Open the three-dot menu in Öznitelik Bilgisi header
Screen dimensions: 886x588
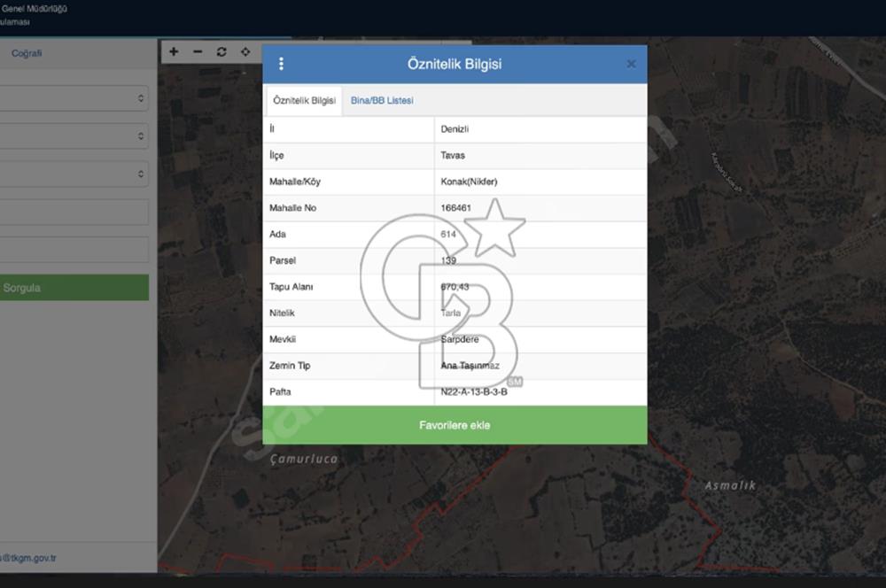pos(281,64)
